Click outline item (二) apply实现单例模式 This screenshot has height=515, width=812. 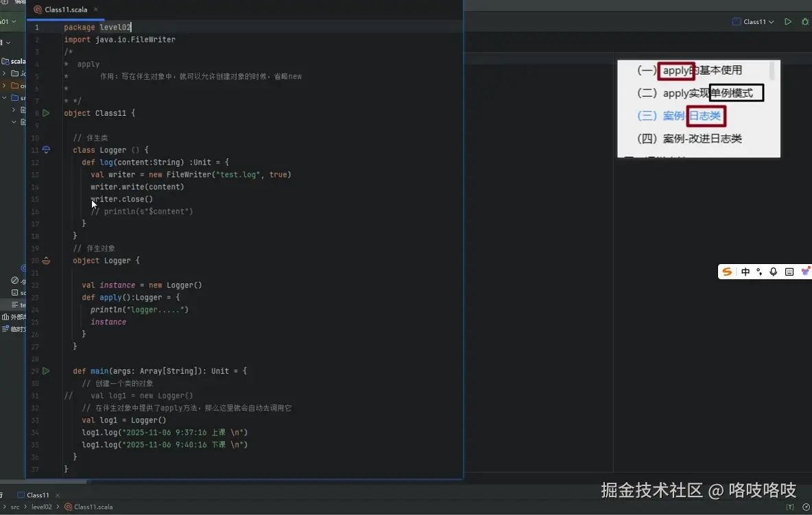pos(695,93)
